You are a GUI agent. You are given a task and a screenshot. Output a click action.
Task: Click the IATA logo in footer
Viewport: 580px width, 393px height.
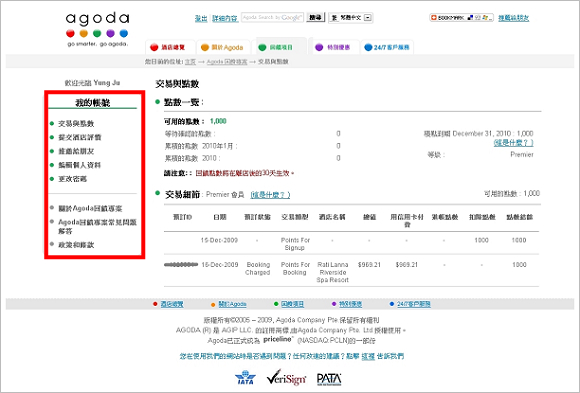pos(245,378)
